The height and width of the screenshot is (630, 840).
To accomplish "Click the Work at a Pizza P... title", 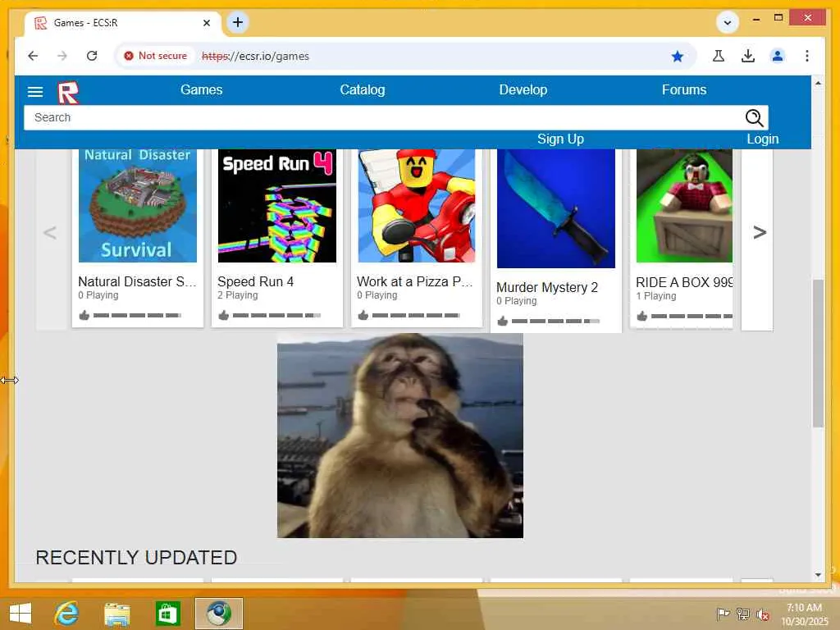I will [415, 282].
